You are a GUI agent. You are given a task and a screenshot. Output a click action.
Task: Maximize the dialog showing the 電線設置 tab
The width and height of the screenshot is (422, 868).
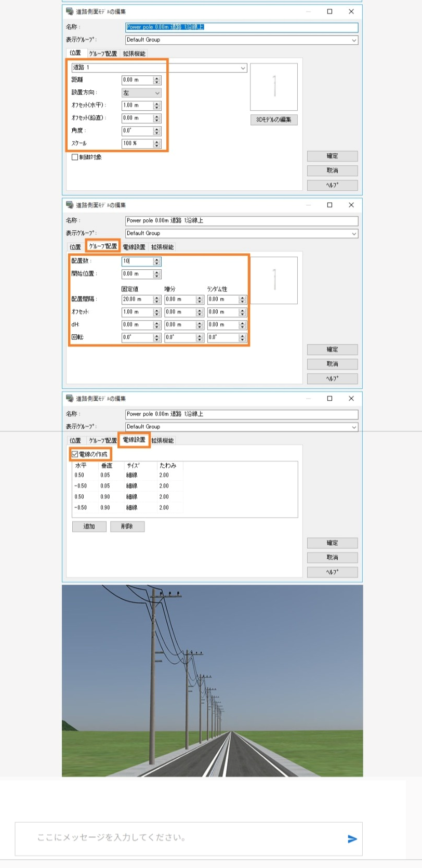(329, 399)
